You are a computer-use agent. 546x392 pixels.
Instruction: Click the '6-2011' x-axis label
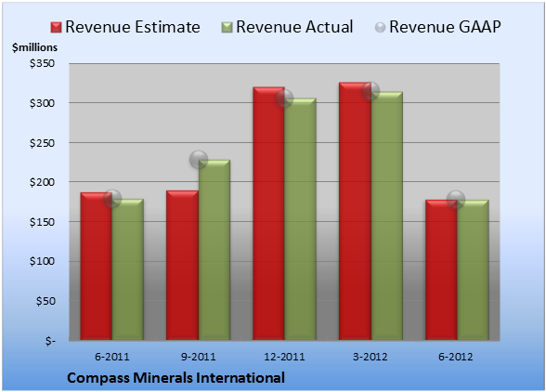click(x=112, y=357)
